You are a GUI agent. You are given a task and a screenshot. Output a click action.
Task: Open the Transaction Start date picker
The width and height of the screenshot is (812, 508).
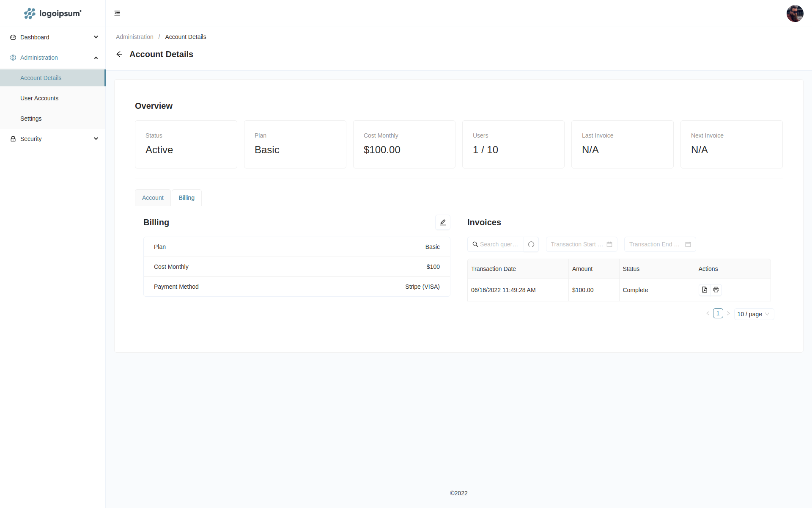pos(581,244)
